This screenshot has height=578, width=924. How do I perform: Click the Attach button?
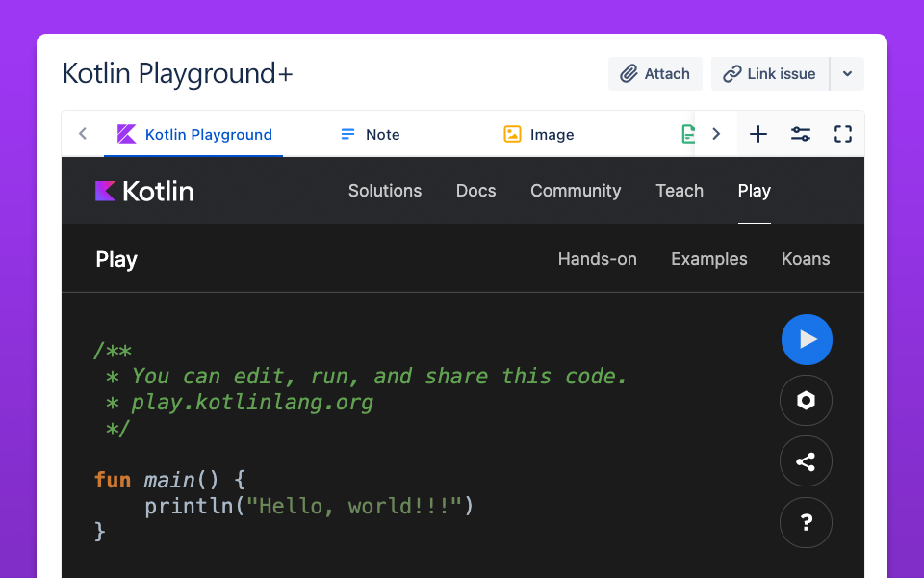tap(655, 73)
